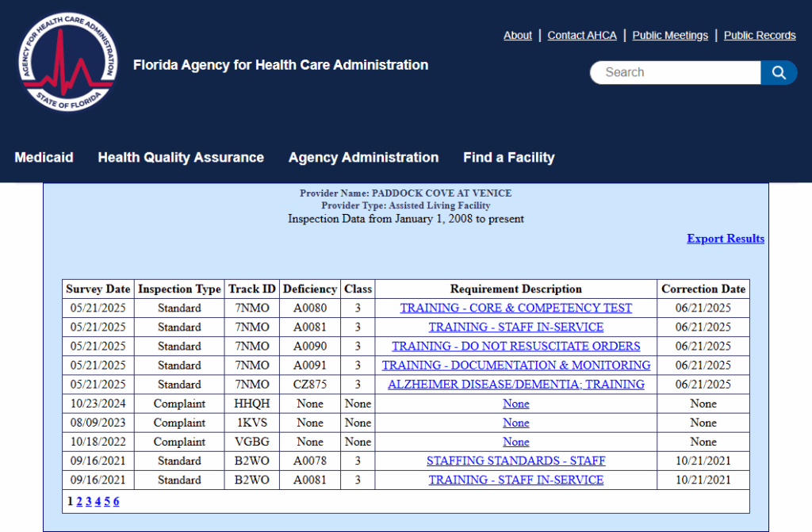Click the magnifying glass search button

coord(779,72)
